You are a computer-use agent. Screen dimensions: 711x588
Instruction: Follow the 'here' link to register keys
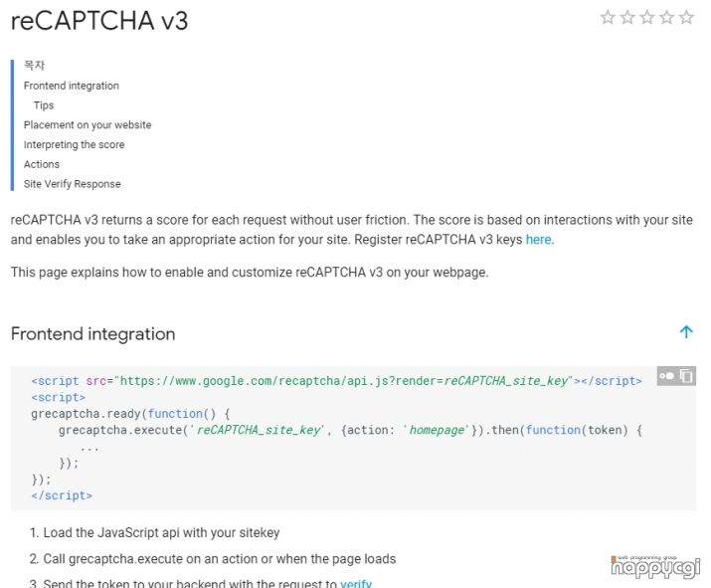(x=538, y=240)
